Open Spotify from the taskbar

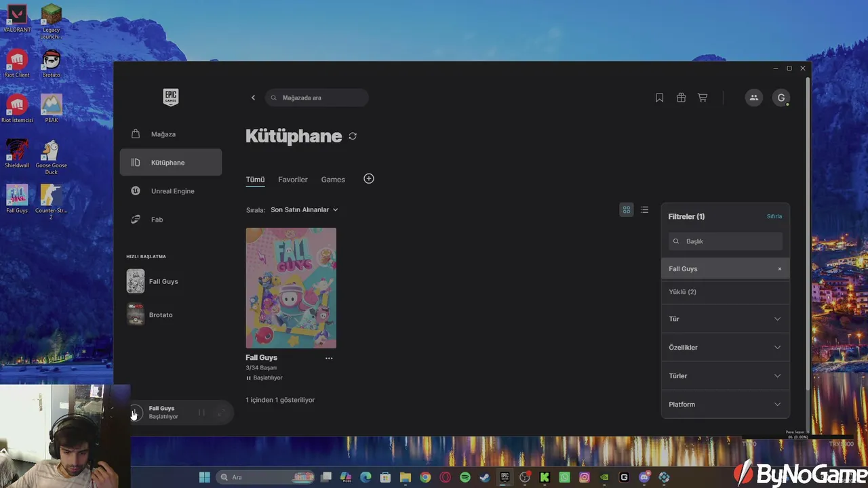465,477
